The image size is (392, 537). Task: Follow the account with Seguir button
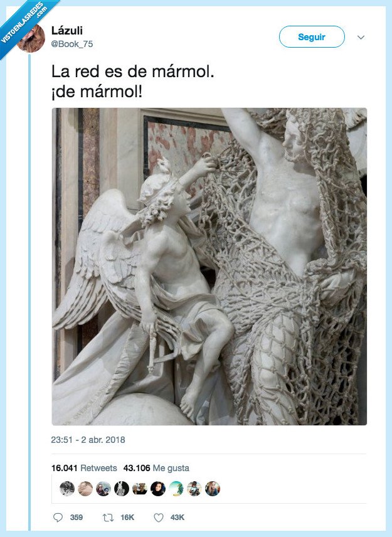point(312,36)
